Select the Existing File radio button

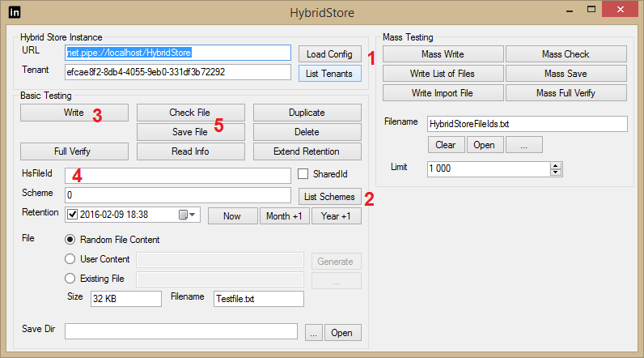pyautogui.click(x=70, y=279)
